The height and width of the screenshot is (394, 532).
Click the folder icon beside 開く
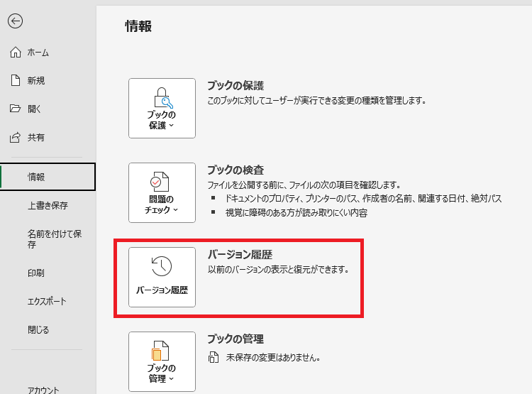pos(16,109)
